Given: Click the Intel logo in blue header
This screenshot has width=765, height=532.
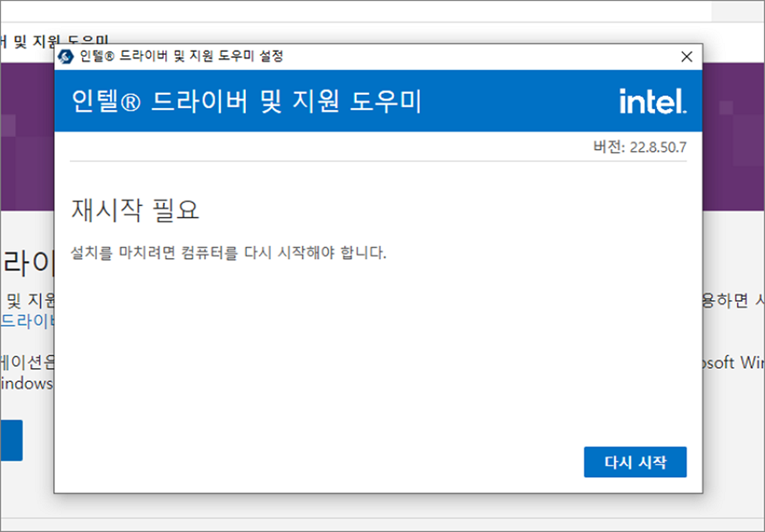Looking at the screenshot, I should coord(652,102).
